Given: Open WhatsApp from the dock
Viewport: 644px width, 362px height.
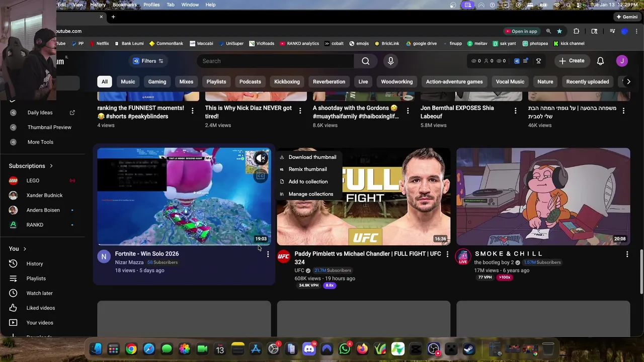Looking at the screenshot, I should pos(345,348).
